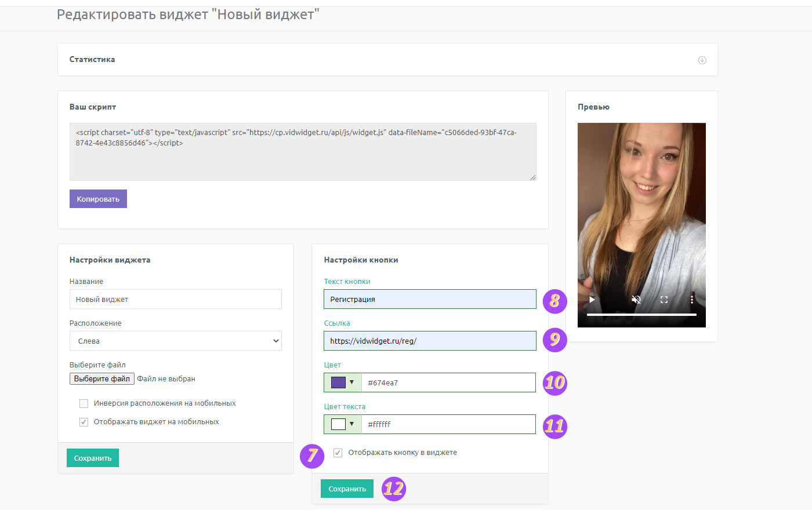
Task: Unmute the preview video sound
Action: 636,300
